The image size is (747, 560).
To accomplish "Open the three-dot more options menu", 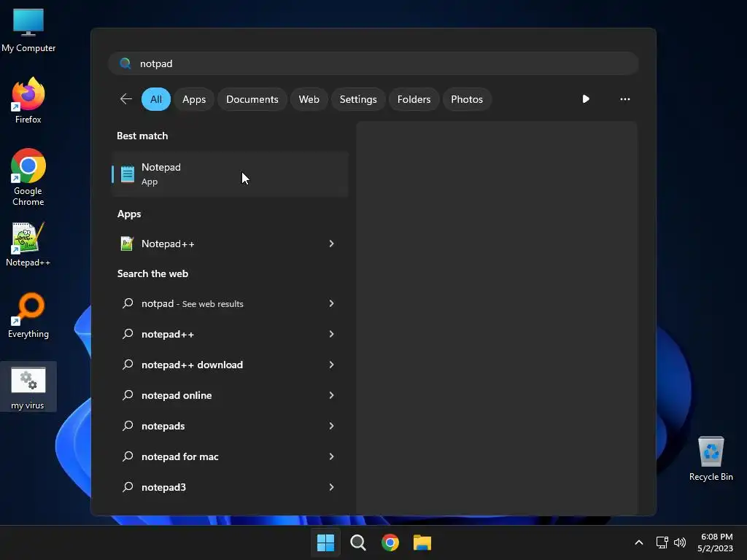I will (x=625, y=99).
